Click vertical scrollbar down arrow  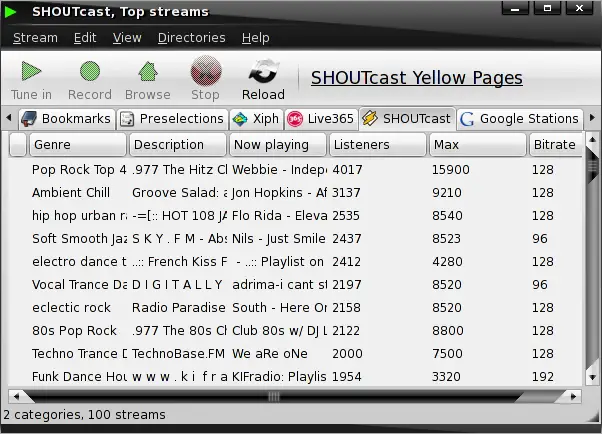point(592,377)
